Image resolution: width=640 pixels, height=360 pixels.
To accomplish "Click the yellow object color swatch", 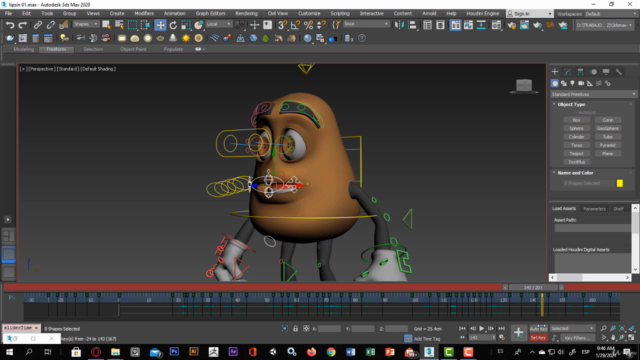I will (620, 183).
